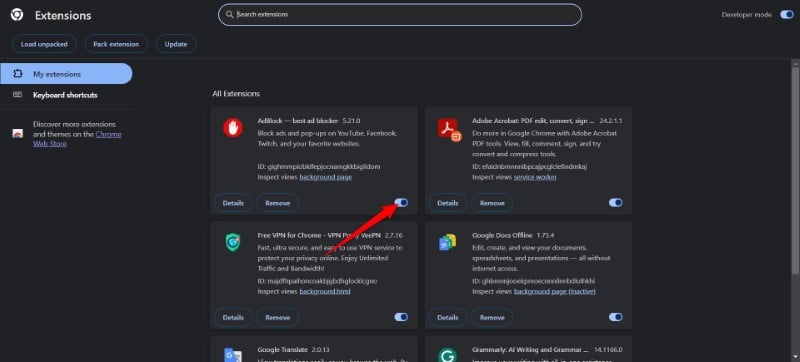Remove the Free VPN extension
The width and height of the screenshot is (800, 362).
tap(278, 317)
